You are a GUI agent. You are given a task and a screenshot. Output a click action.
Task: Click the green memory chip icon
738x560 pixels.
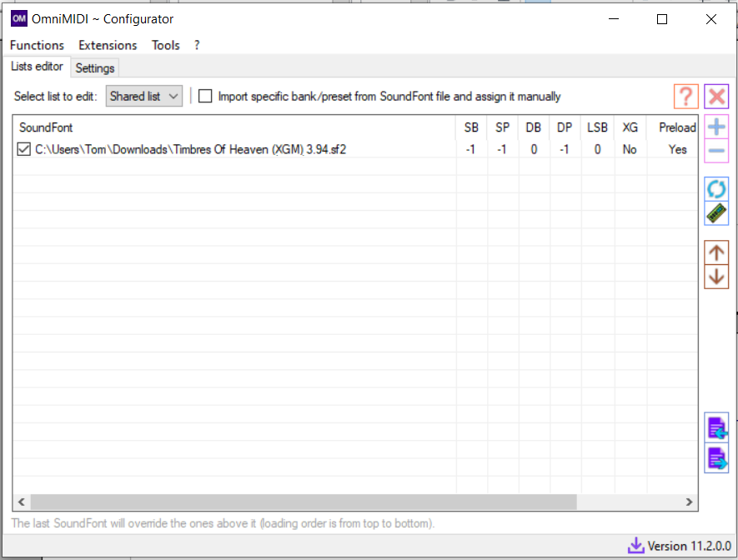pos(716,213)
